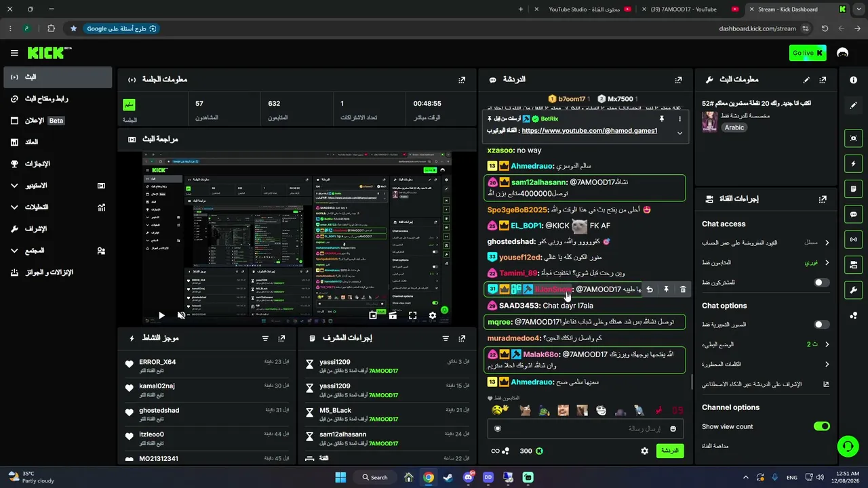Delete the highlighted chat message
The width and height of the screenshot is (868, 488).
(x=683, y=289)
